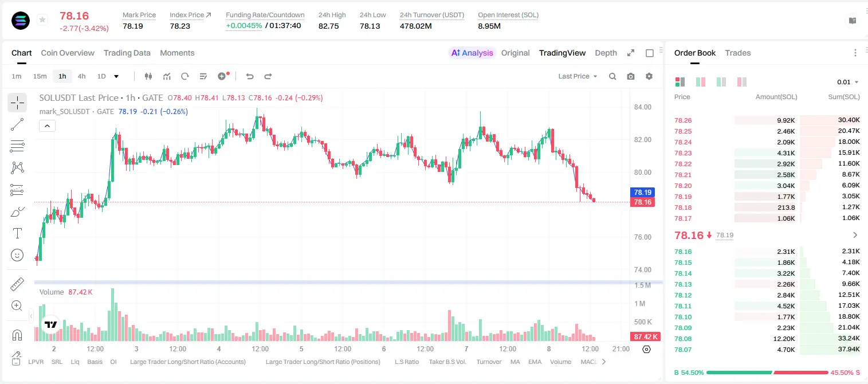
Task: Expand the more timeframes dropdown arrow
Action: coord(116,76)
